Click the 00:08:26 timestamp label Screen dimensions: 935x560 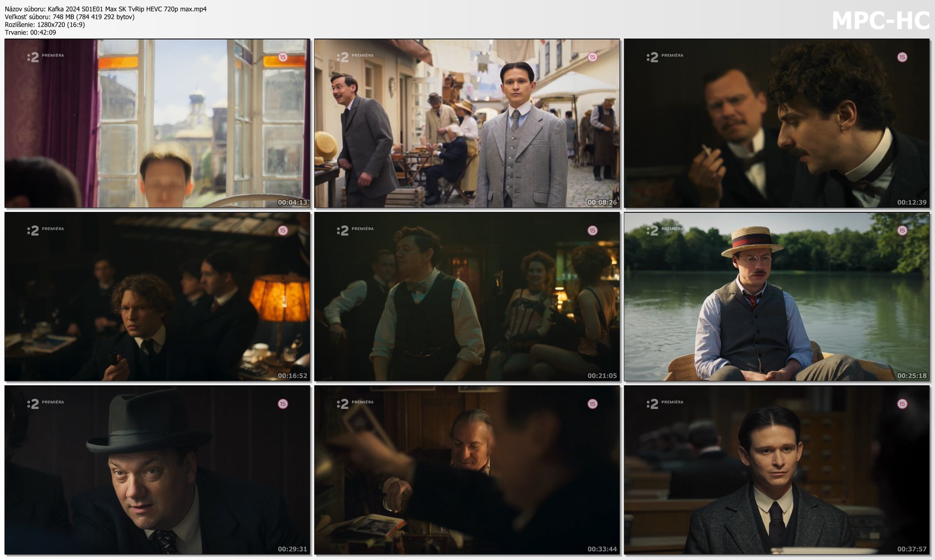pos(602,202)
